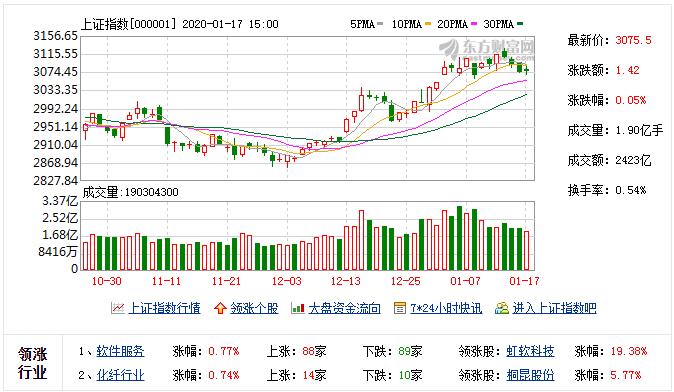
Task: Click the 20PMA magenta legend swatch
Action: point(474,24)
